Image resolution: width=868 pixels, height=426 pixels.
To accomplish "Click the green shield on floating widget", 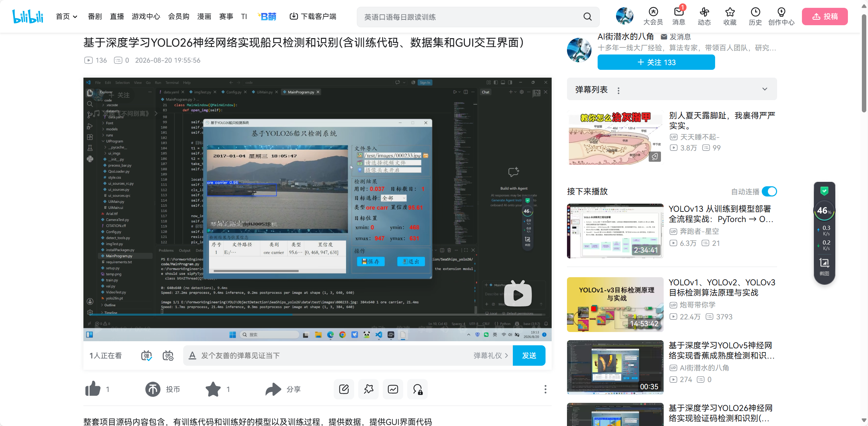I will pyautogui.click(x=824, y=191).
